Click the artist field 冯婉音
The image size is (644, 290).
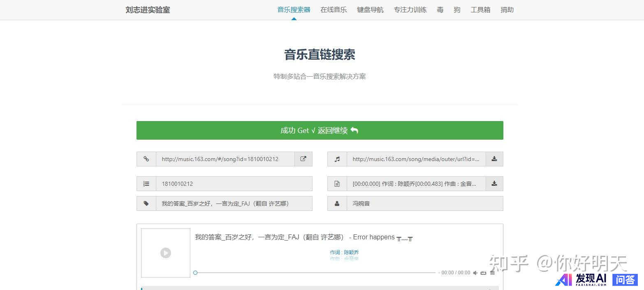pyautogui.click(x=425, y=203)
